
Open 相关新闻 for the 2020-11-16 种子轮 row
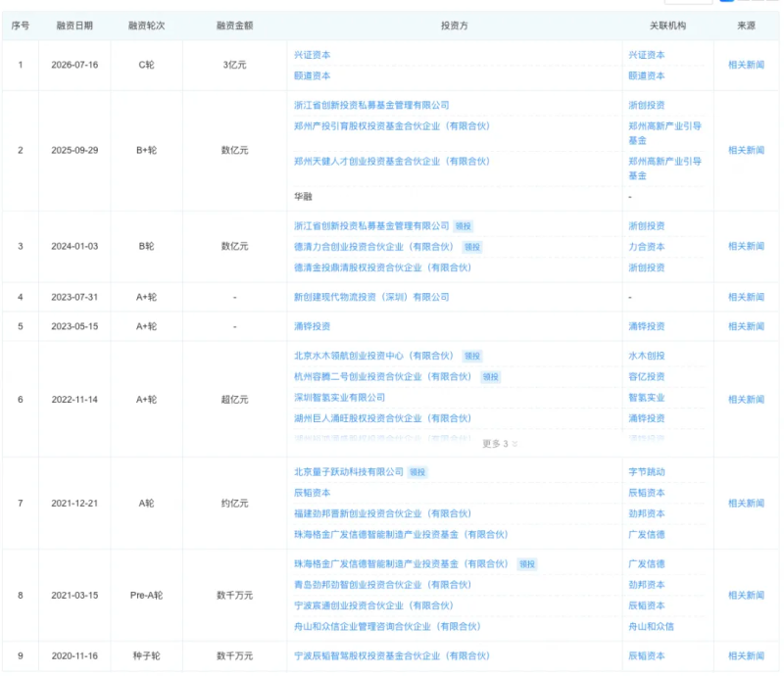746,656
